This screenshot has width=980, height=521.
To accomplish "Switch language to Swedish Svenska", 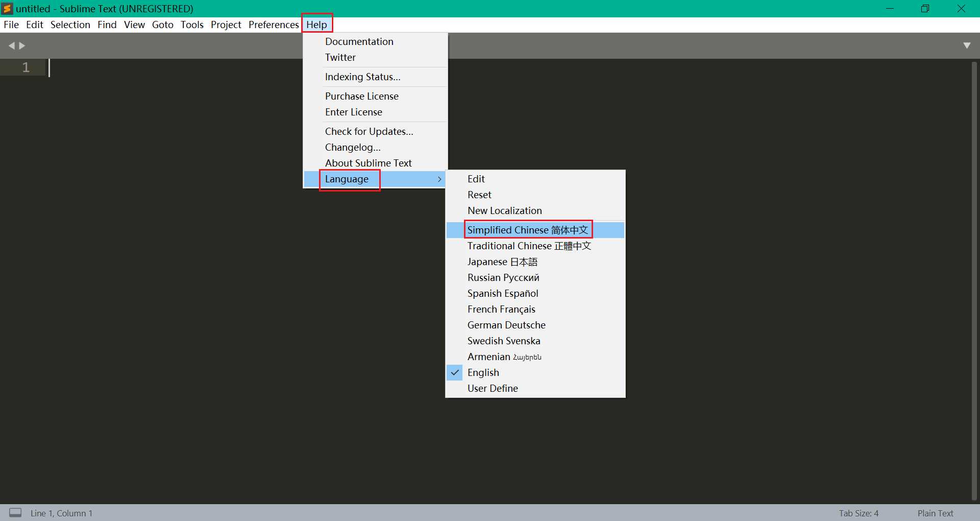I will pyautogui.click(x=535, y=341).
